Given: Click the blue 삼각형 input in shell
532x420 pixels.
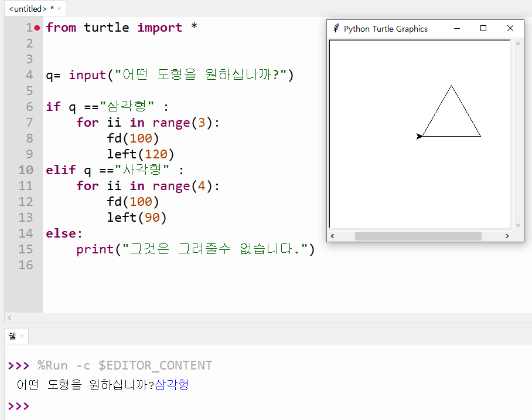Looking at the screenshot, I should click(172, 385).
